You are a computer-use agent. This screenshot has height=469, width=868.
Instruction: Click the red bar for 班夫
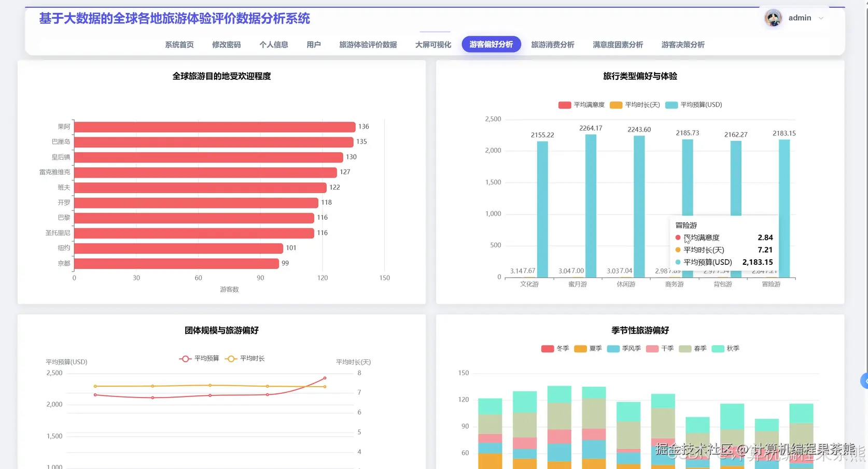pos(200,188)
